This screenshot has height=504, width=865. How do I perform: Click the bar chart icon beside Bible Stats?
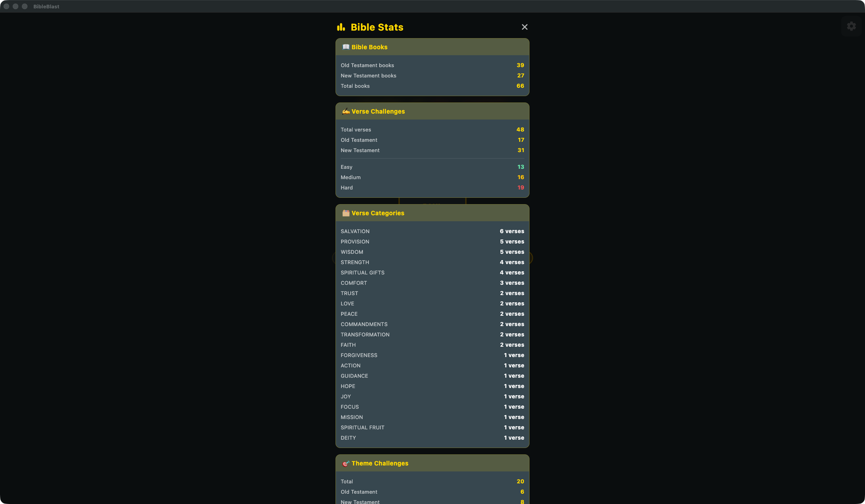341,27
